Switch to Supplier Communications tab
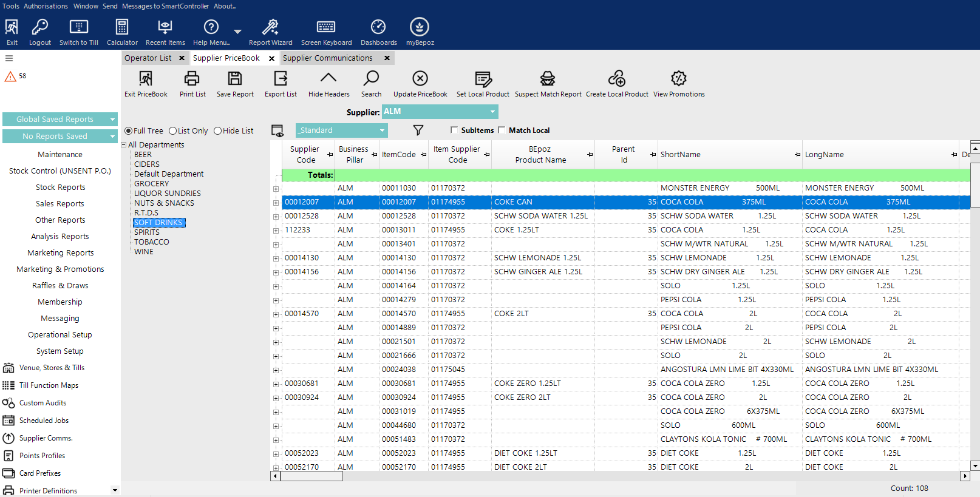Screen dimensions: 980x497 (x=327, y=58)
